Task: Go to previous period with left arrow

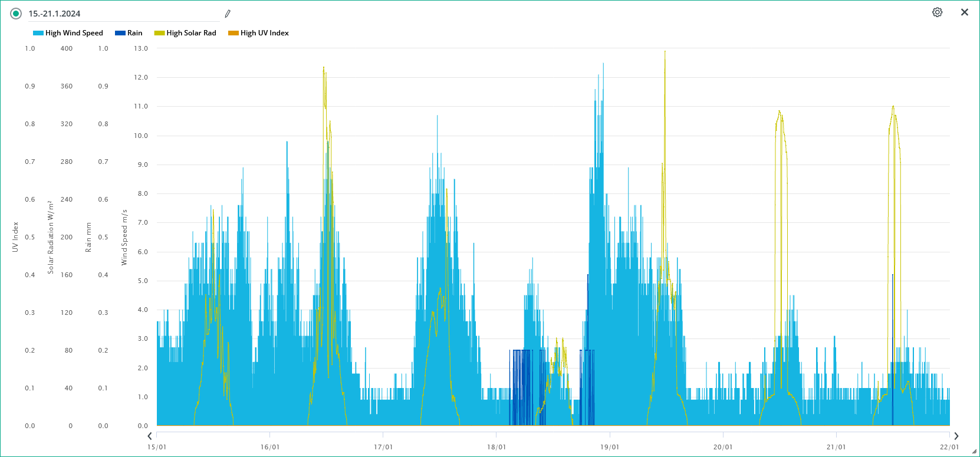Action: [150, 436]
